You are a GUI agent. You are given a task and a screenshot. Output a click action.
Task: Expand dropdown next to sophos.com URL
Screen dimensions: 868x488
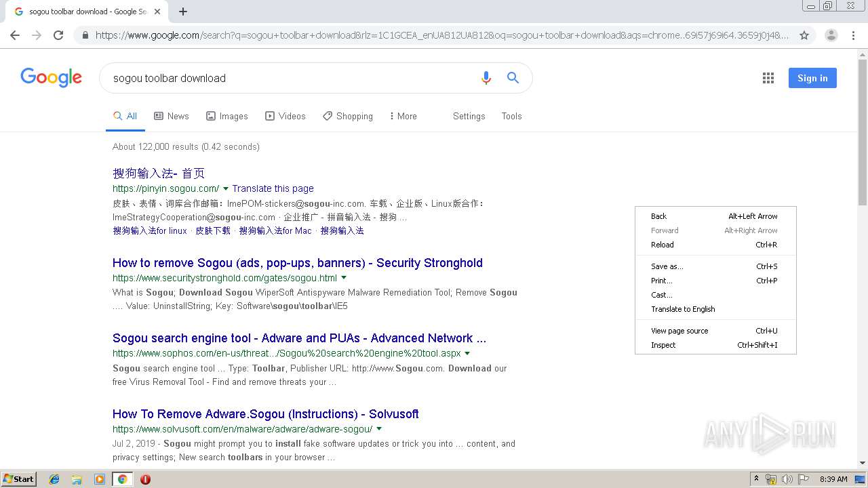(467, 353)
